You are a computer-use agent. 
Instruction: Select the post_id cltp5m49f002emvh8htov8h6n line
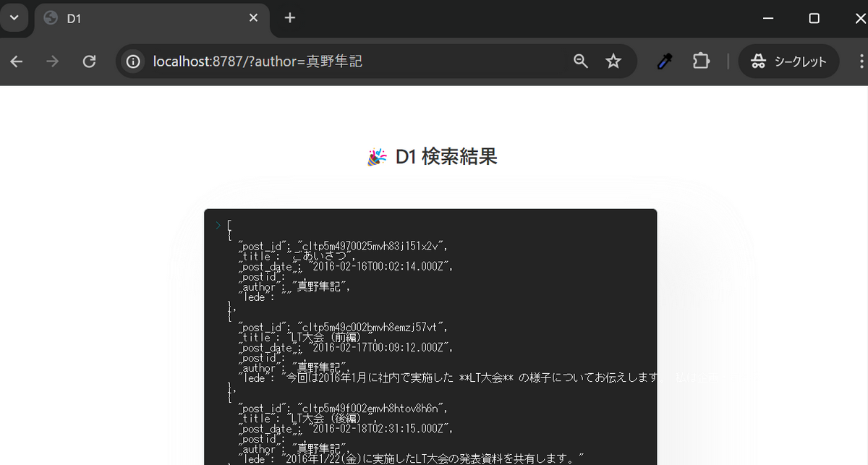[343, 408]
